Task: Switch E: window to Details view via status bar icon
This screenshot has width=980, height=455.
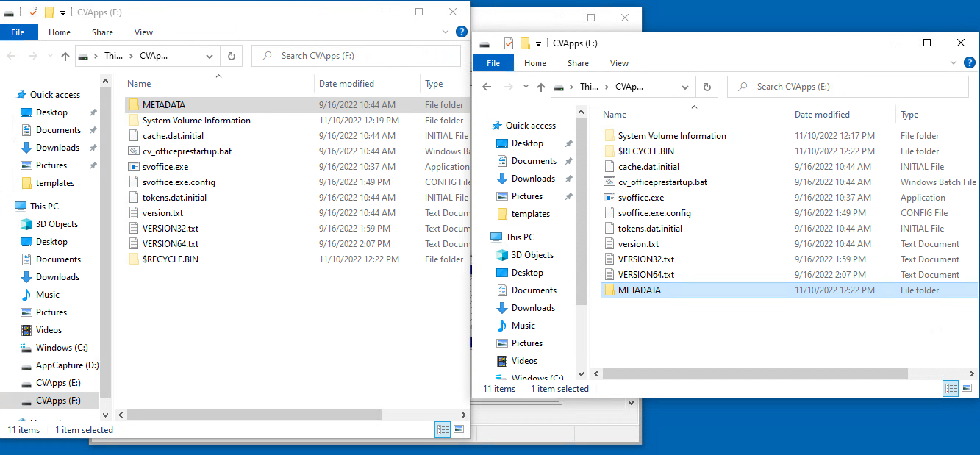Action: pos(951,388)
